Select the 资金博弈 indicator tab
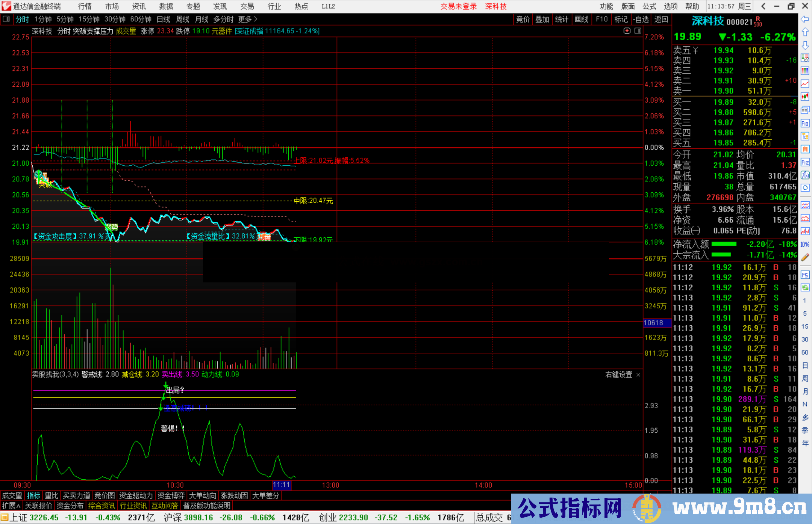The image size is (812, 524). pyautogui.click(x=171, y=495)
